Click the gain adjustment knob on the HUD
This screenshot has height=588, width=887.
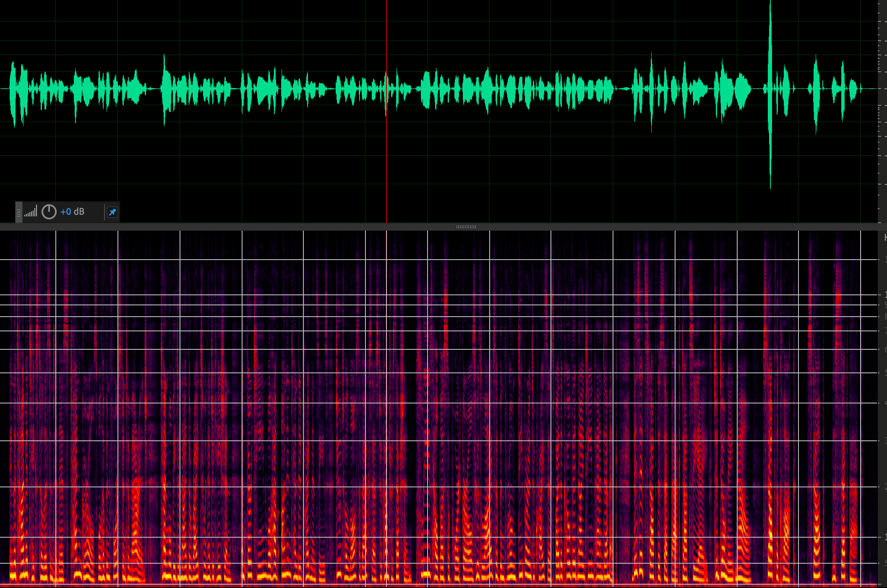tap(49, 212)
